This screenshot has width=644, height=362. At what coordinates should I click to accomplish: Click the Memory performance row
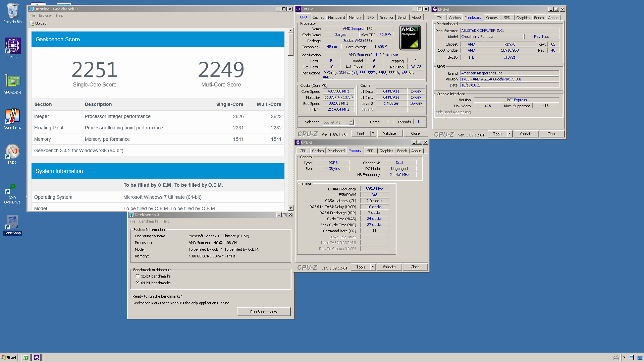pos(158,139)
